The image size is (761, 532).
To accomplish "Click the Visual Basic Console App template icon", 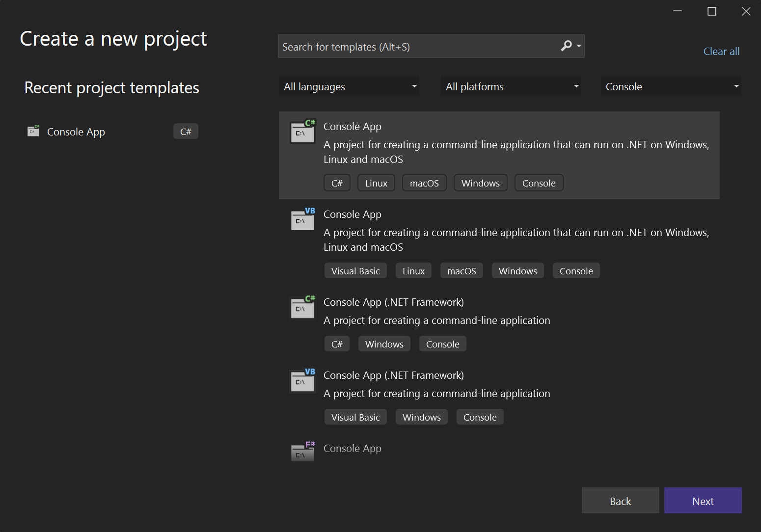I will click(x=302, y=219).
